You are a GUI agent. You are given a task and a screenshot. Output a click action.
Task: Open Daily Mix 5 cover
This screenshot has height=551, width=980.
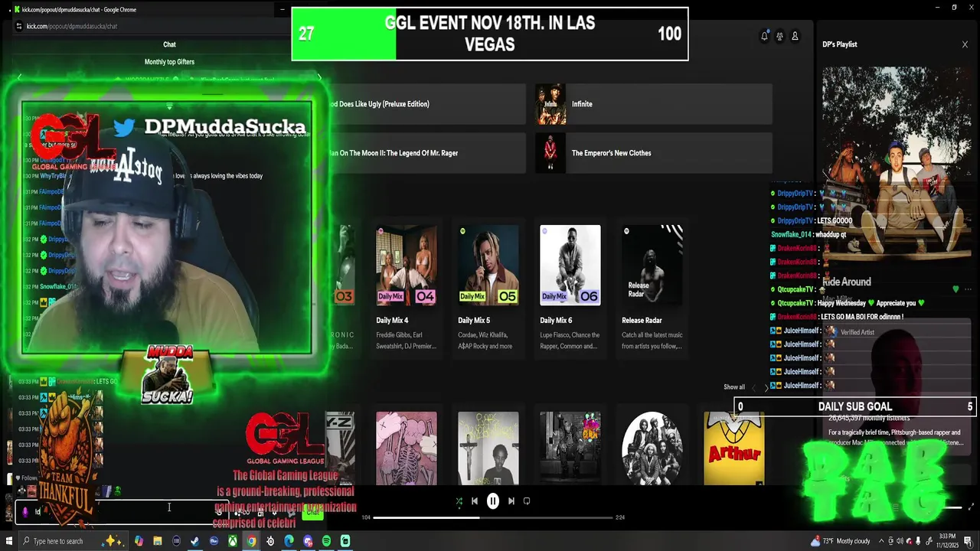tap(488, 265)
